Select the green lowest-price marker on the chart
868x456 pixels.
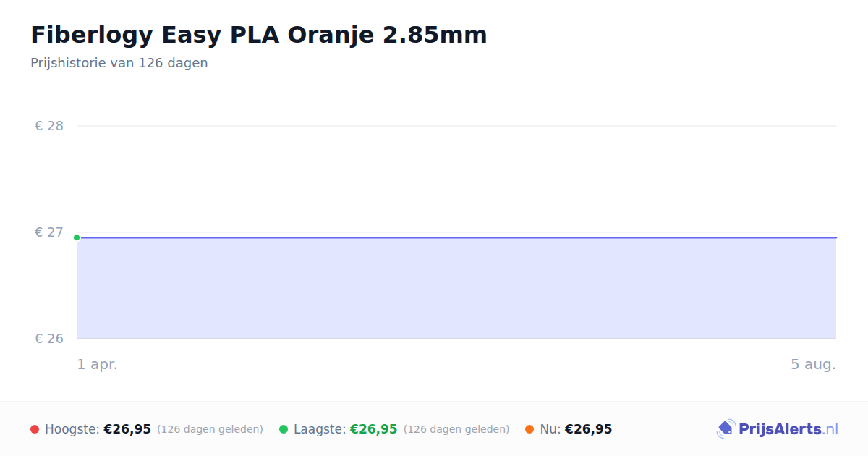(x=77, y=237)
